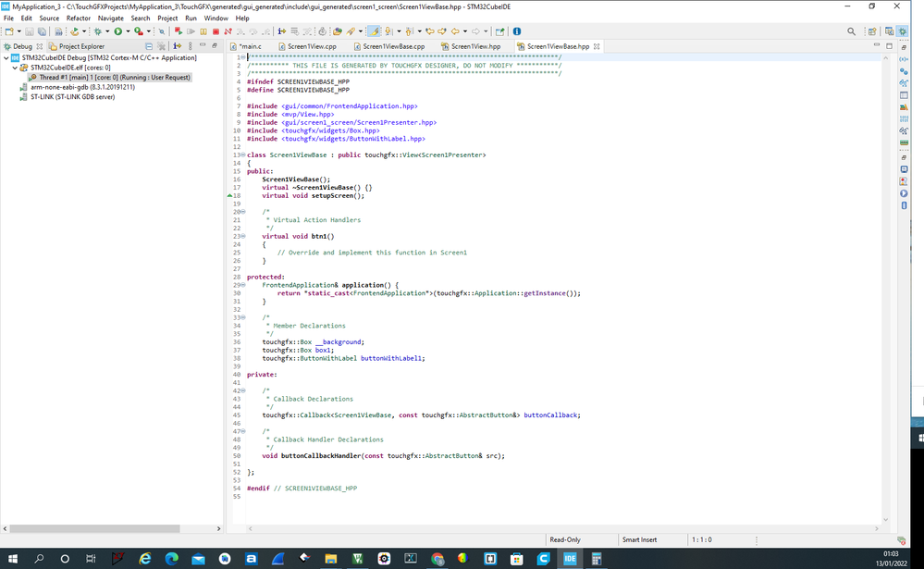Suspend execution with the pause icon
924x569 pixels.
pos(203,31)
